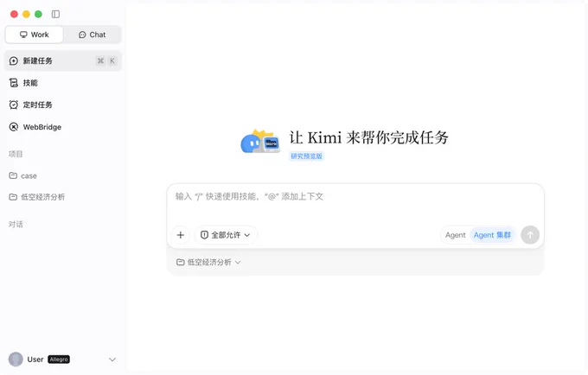Toggle the sidebar panel icon
Viewport: 588px width, 375px height.
point(55,14)
